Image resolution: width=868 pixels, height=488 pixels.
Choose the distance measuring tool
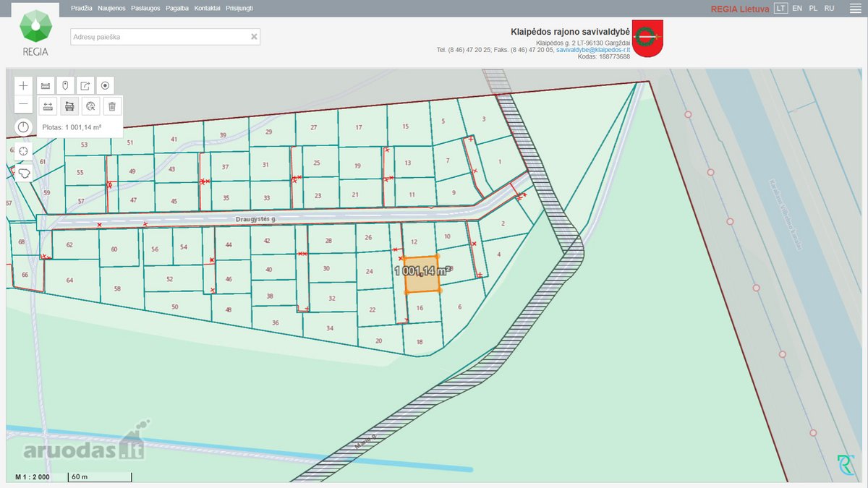48,106
